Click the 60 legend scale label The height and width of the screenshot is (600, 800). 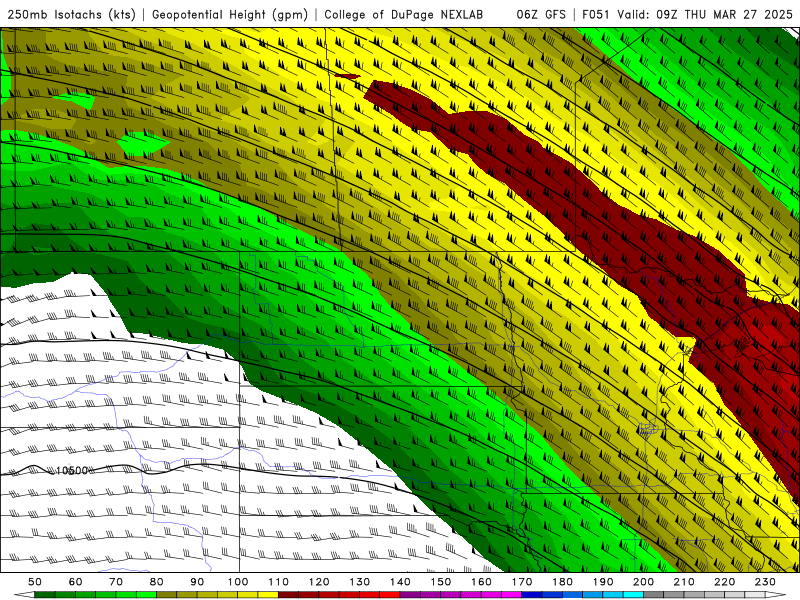[x=76, y=582]
